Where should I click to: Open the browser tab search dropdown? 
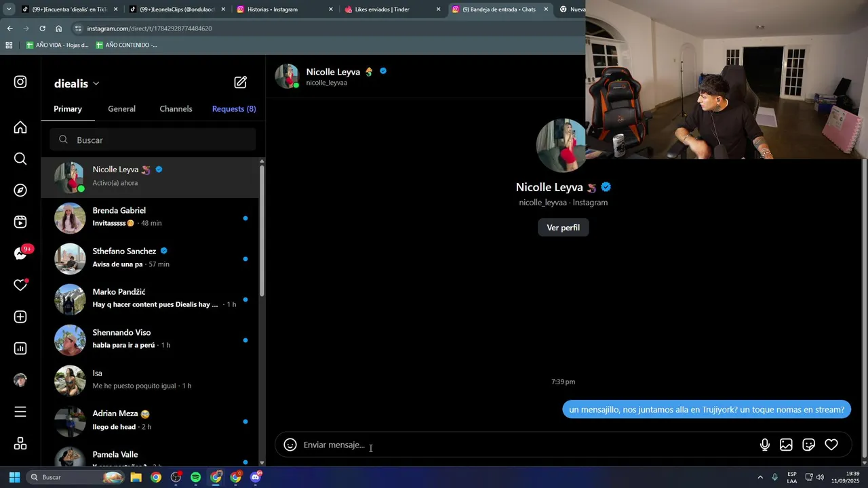click(x=9, y=9)
